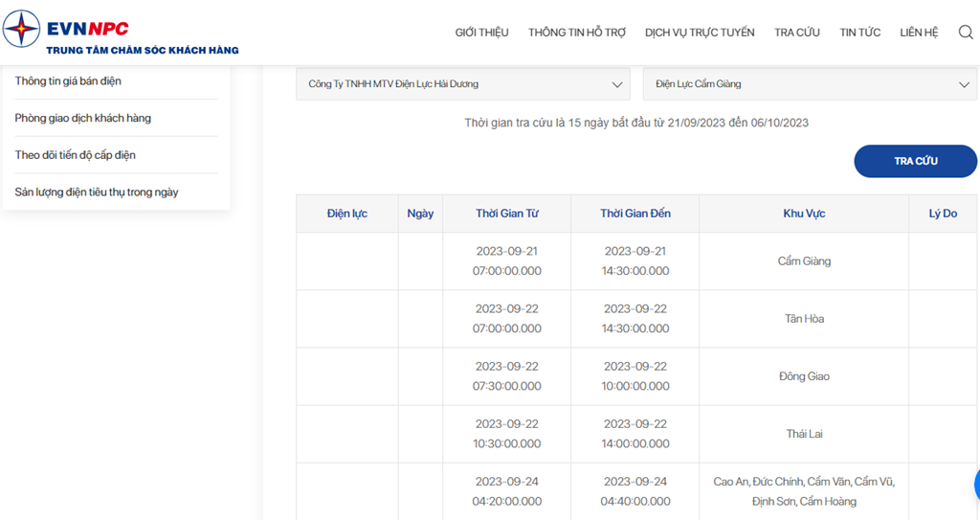The width and height of the screenshot is (980, 520).
Task: Open Phòng giao dịch khách hàng link
Action: [83, 118]
